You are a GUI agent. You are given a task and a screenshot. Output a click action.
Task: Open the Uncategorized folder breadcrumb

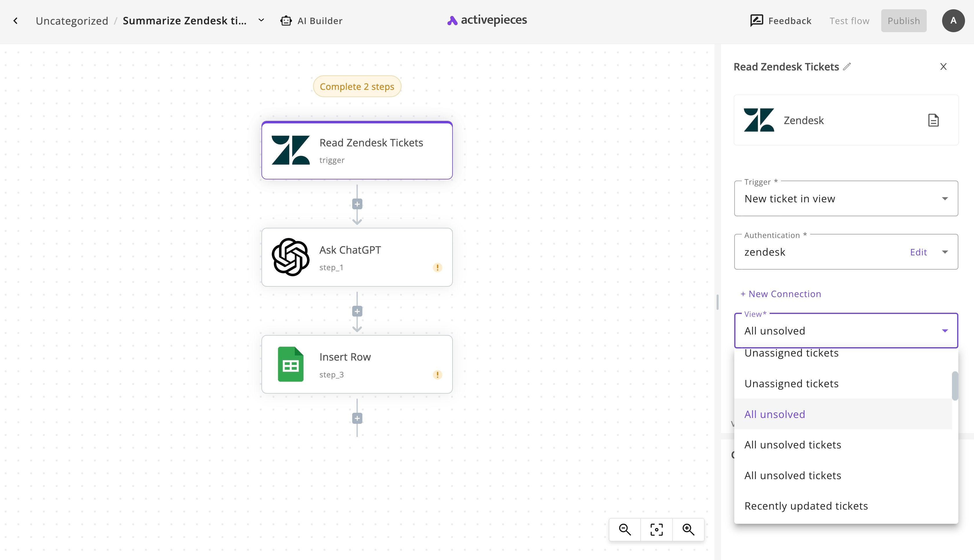point(72,21)
